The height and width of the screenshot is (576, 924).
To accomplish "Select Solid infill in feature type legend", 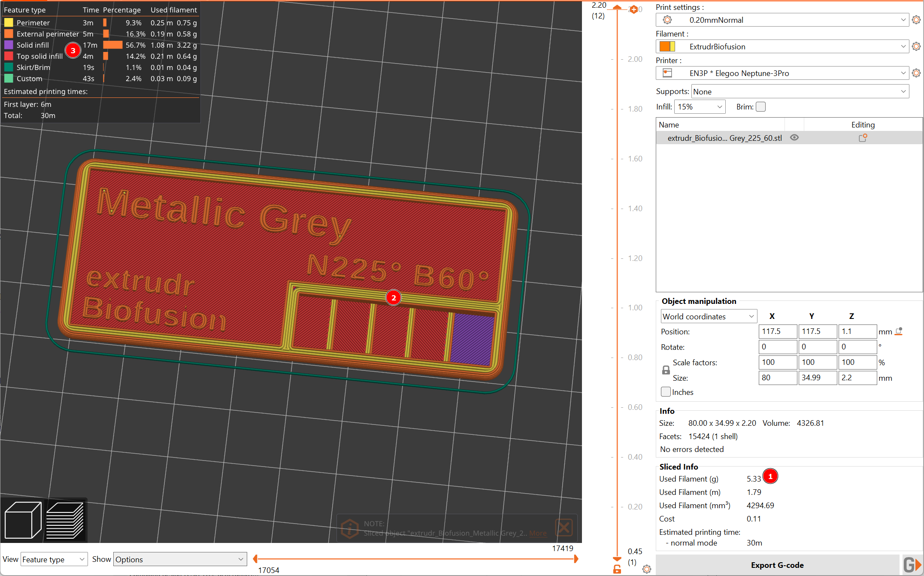I will 32,45.
